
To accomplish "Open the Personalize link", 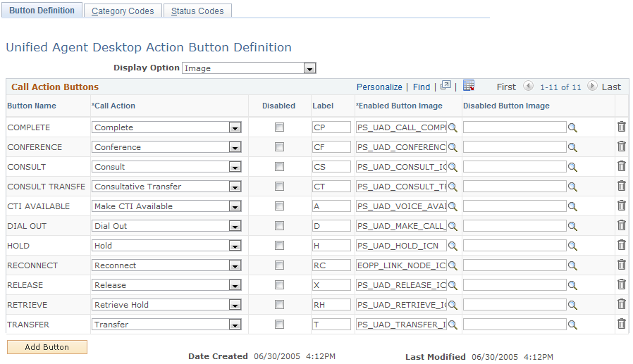I will [379, 87].
